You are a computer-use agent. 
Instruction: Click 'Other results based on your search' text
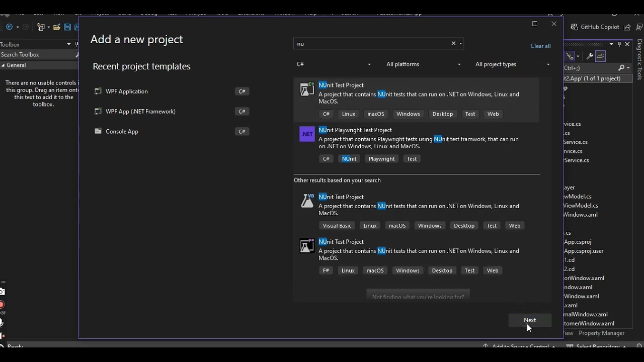tap(337, 180)
